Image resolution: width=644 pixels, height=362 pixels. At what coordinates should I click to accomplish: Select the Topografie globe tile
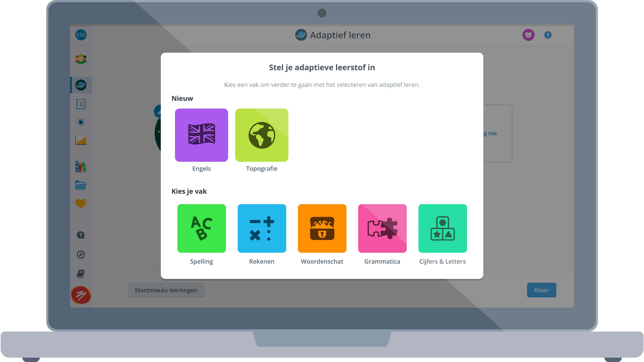(x=262, y=135)
